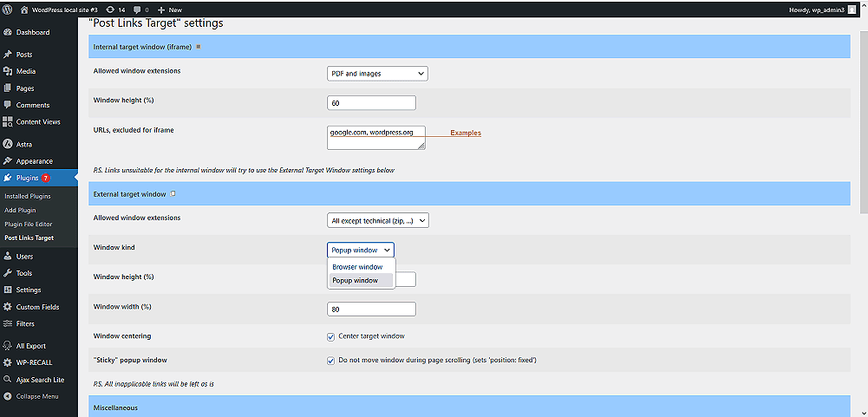Click the Settings sidebar icon
The image size is (868, 417).
pyautogui.click(x=8, y=290)
